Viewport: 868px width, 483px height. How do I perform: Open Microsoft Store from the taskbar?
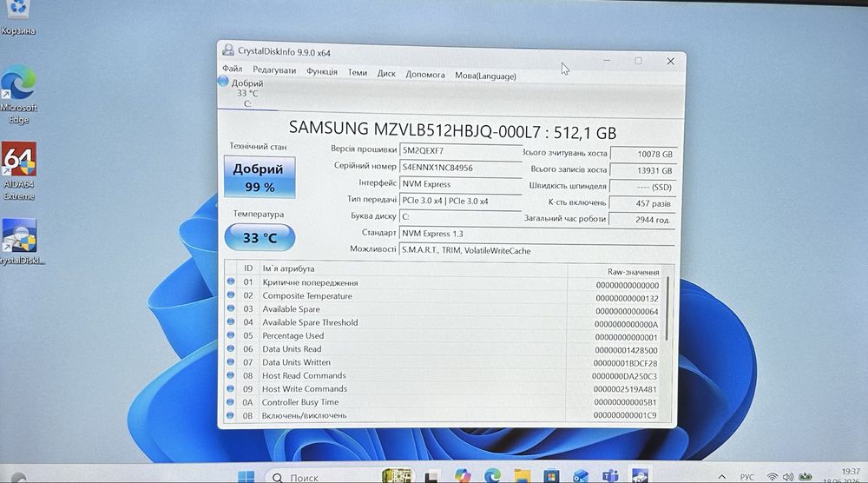coord(551,476)
